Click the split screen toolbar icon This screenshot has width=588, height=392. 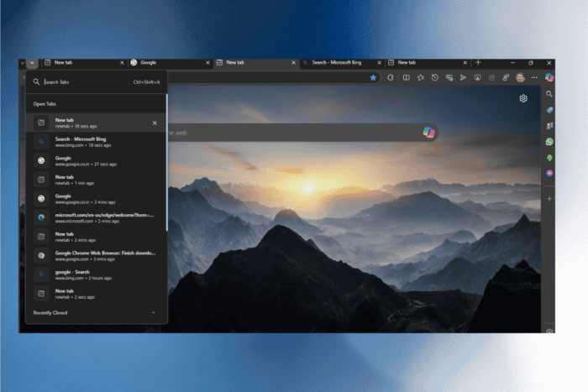click(x=406, y=77)
